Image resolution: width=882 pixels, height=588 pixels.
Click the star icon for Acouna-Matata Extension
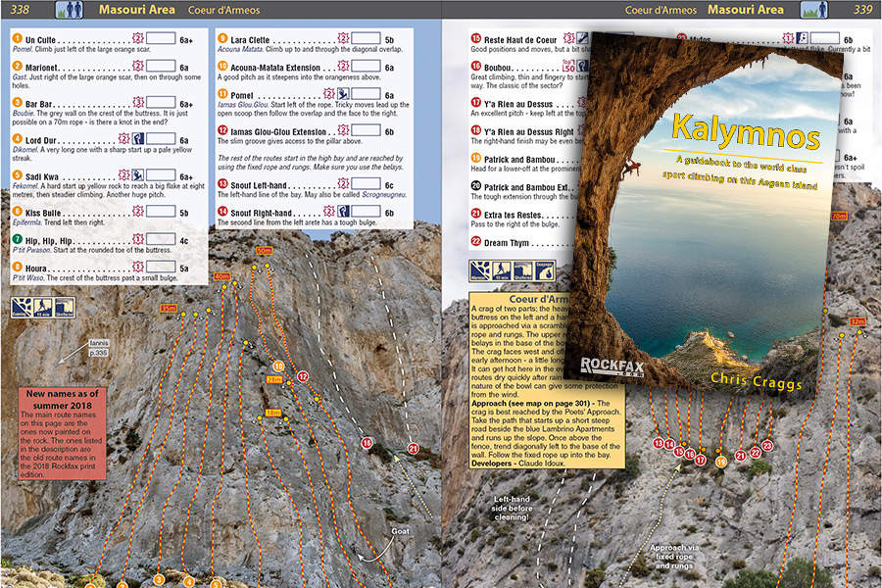[343, 66]
